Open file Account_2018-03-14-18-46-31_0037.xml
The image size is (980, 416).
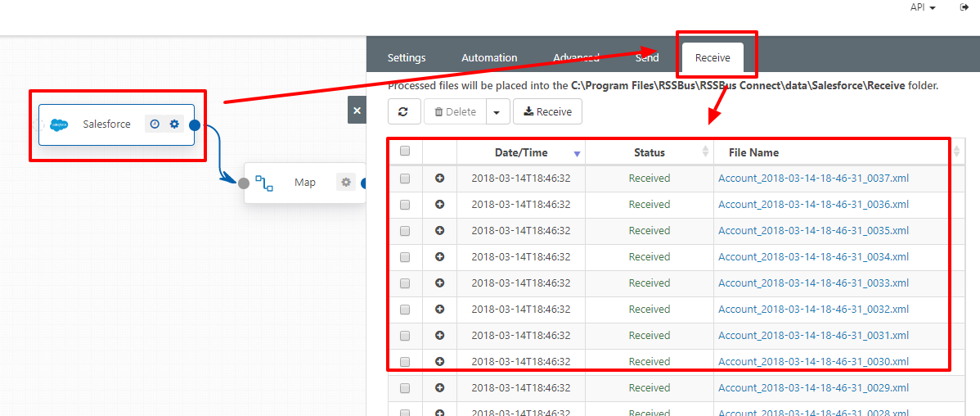pyautogui.click(x=813, y=179)
